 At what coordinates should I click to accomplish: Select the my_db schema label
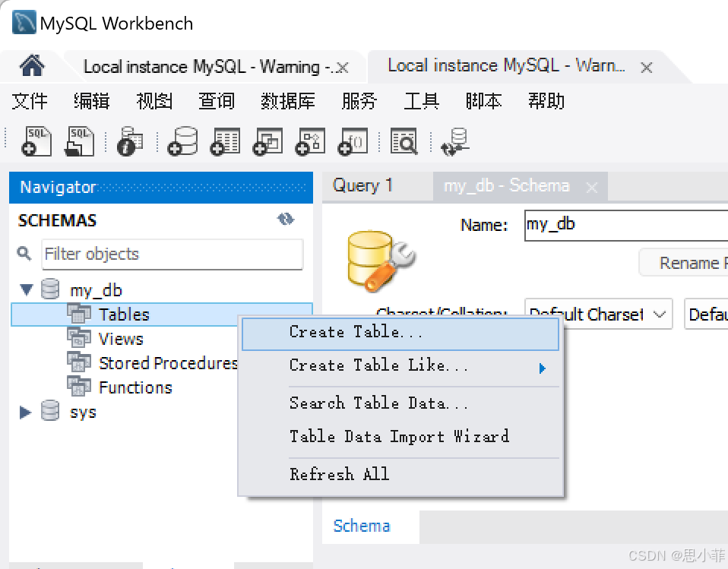tap(96, 290)
